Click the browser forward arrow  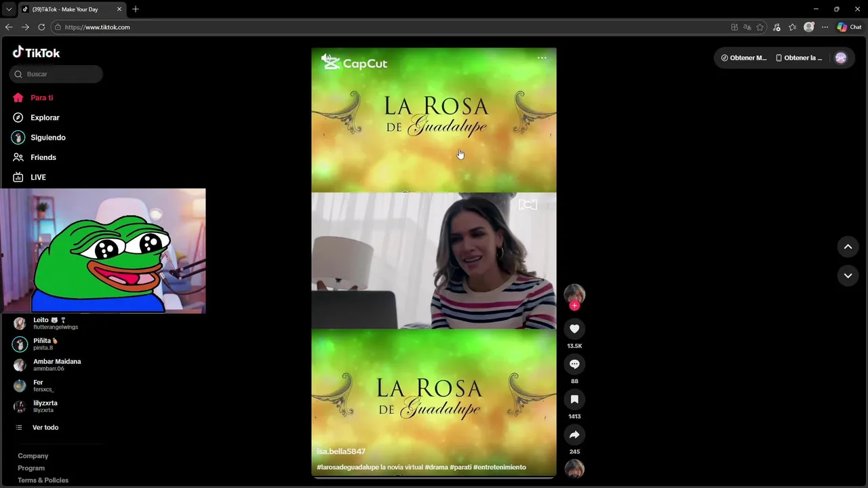[25, 27]
